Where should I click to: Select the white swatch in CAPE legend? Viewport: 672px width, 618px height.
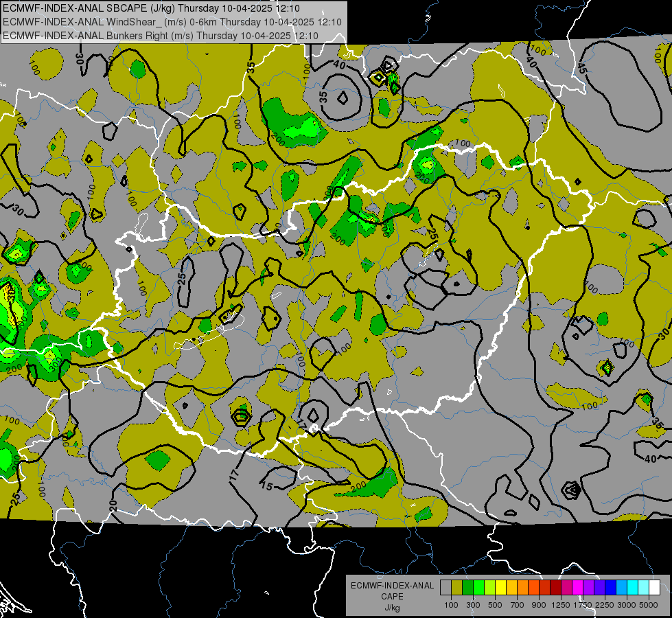pyautogui.click(x=654, y=588)
